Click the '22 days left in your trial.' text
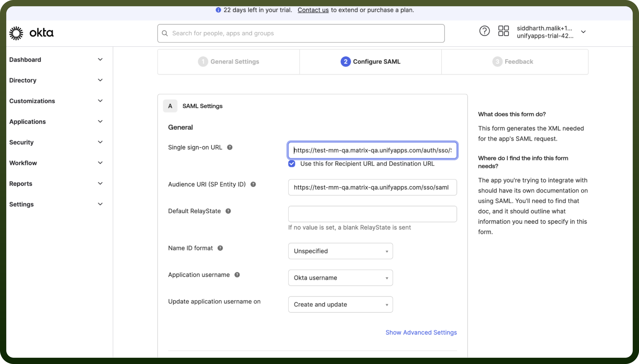Screen dimensions: 639x364 (x=258, y=10)
